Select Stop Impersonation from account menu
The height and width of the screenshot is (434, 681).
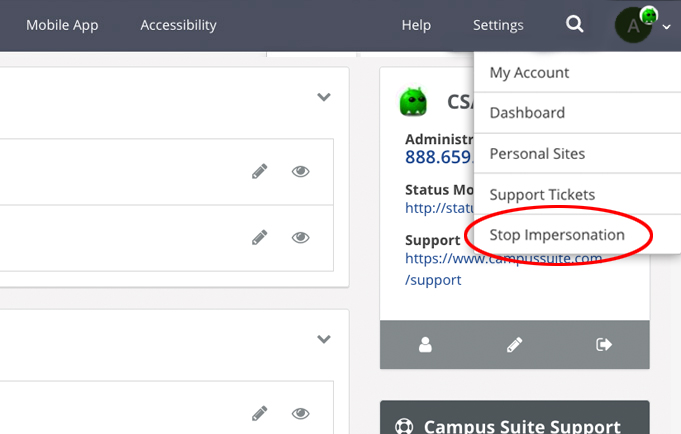[x=557, y=235]
